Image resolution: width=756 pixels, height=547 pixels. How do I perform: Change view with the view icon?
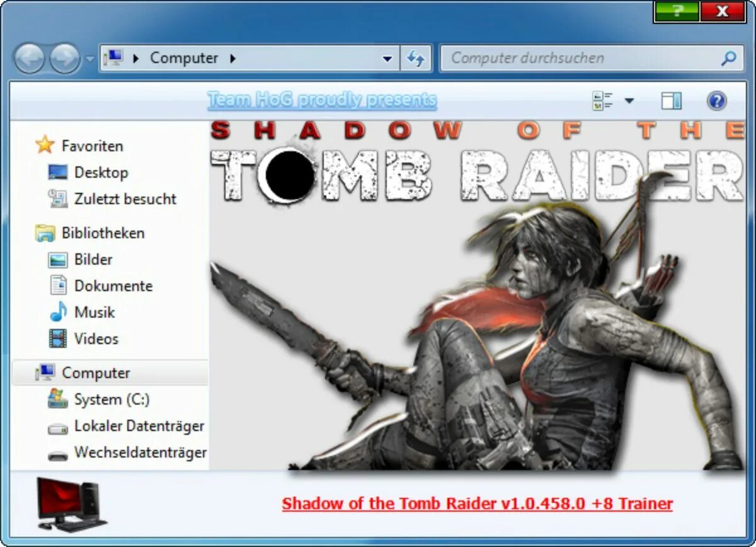[603, 101]
